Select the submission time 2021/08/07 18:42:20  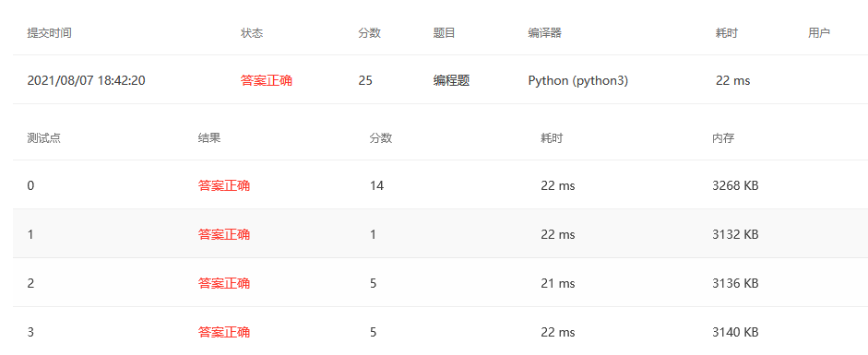[87, 81]
